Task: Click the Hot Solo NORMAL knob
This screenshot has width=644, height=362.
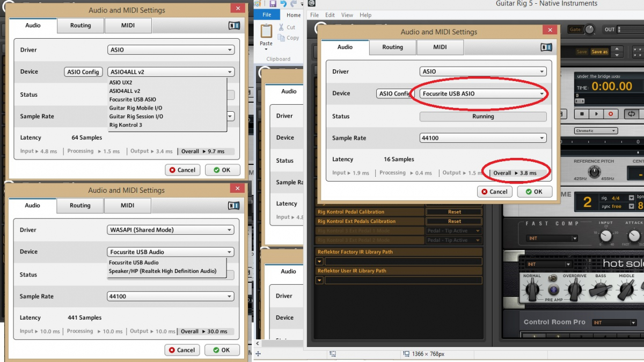Action: [x=532, y=291]
